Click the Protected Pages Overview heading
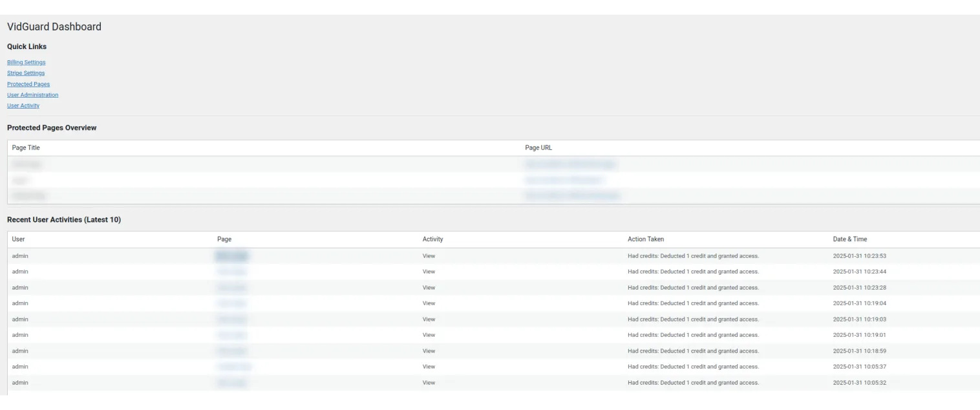This screenshot has height=410, width=980. click(52, 128)
